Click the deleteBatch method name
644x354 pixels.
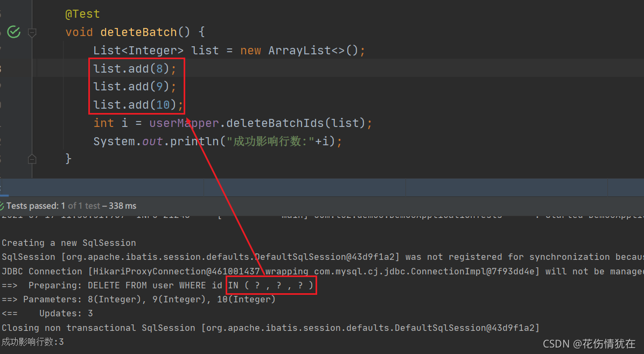[139, 32]
